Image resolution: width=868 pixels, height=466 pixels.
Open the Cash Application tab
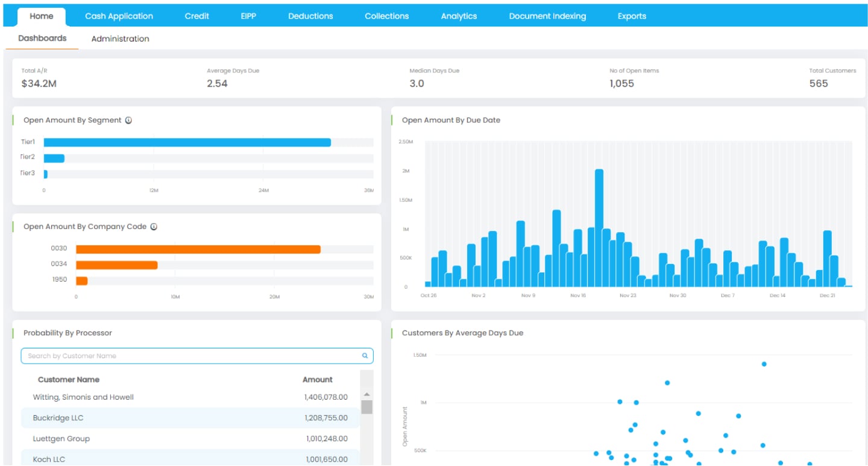pos(119,16)
